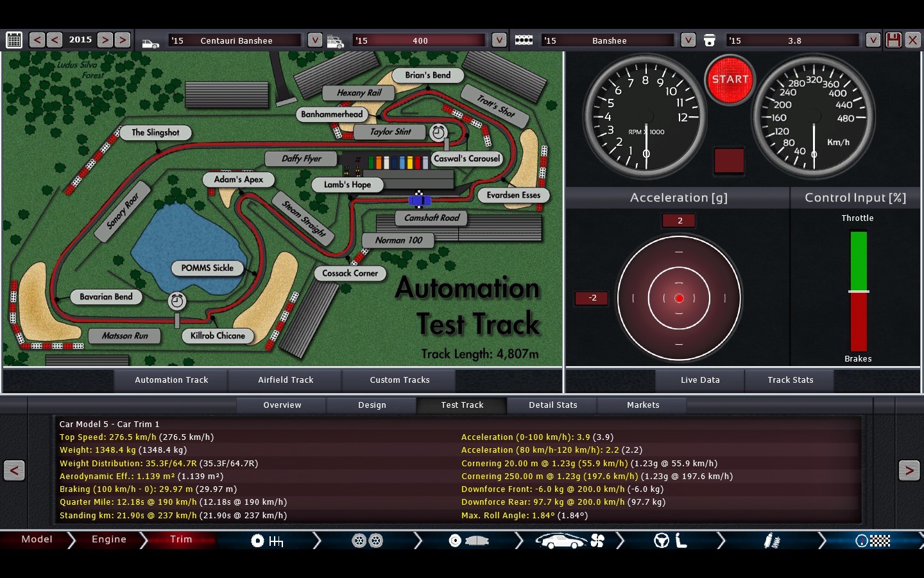
Task: Open the suspension spring step
Action: [x=771, y=541]
